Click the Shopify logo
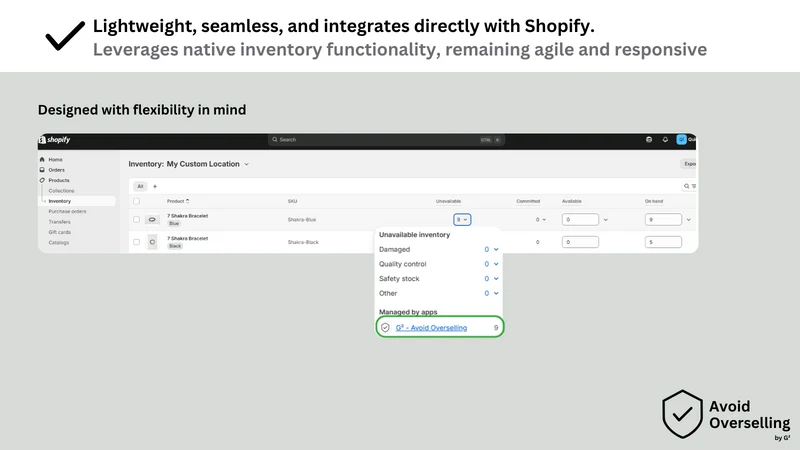 [55, 140]
